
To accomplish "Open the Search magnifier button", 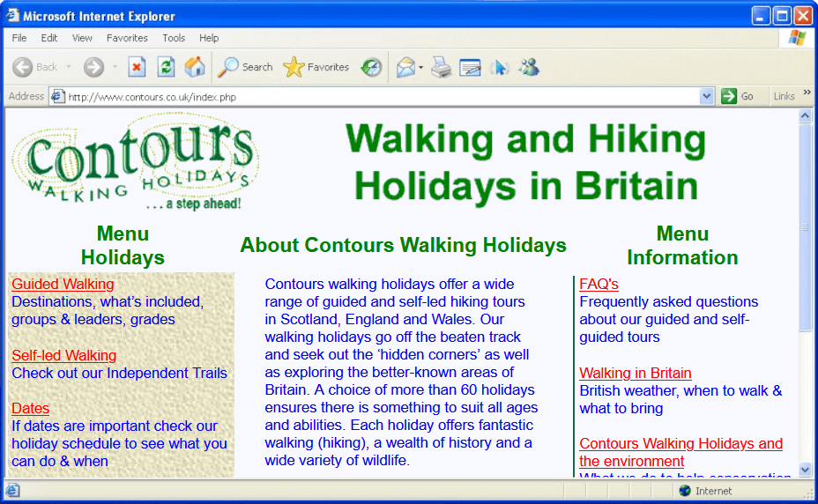I will (245, 67).
